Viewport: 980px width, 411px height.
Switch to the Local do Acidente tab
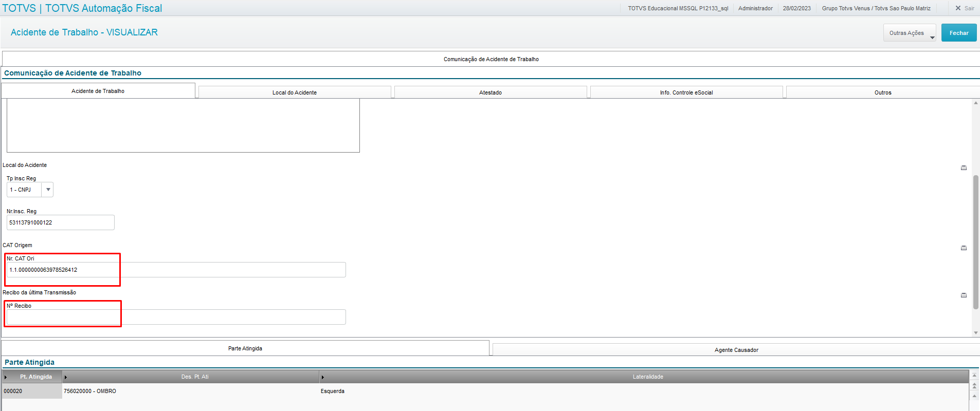[x=295, y=92]
